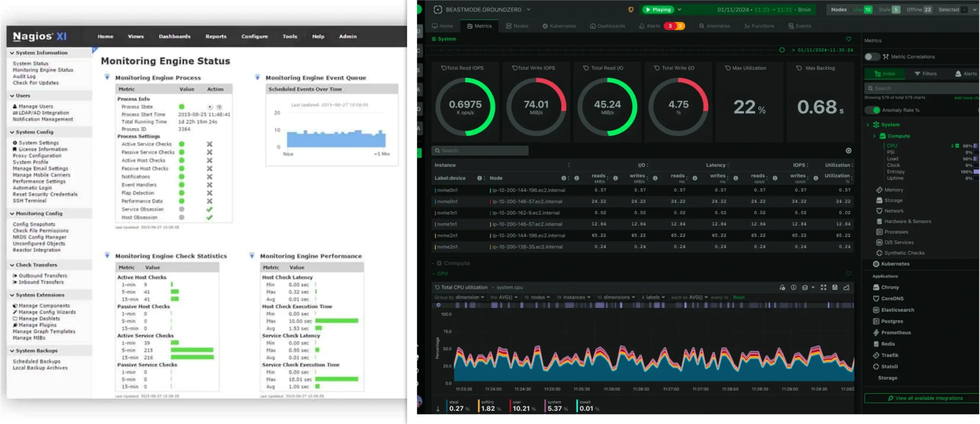Click the timeline position marker circle
The image size is (980, 424).
[x=782, y=50]
